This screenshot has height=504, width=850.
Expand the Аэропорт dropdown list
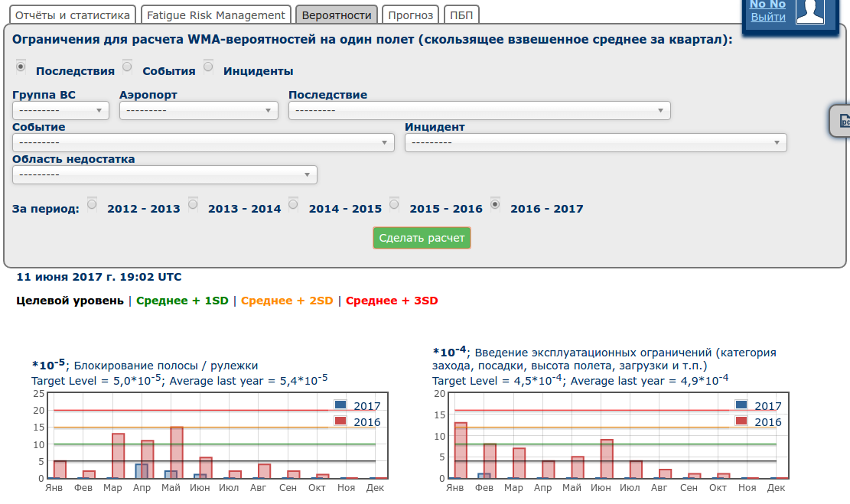pyautogui.click(x=199, y=111)
